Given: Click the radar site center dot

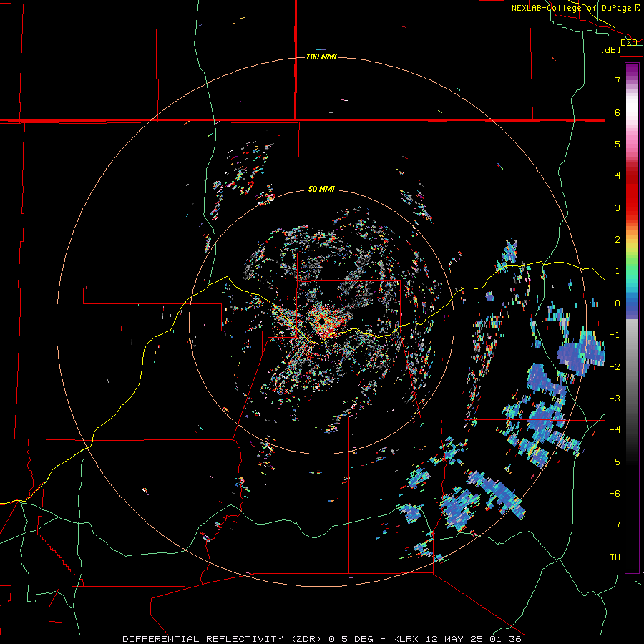Looking at the screenshot, I should (322, 321).
